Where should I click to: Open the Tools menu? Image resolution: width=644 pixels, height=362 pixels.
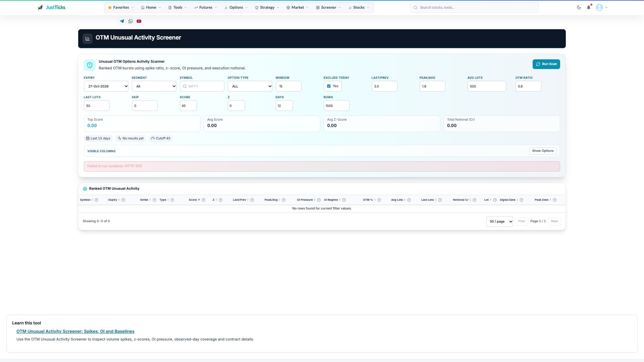(x=177, y=7)
